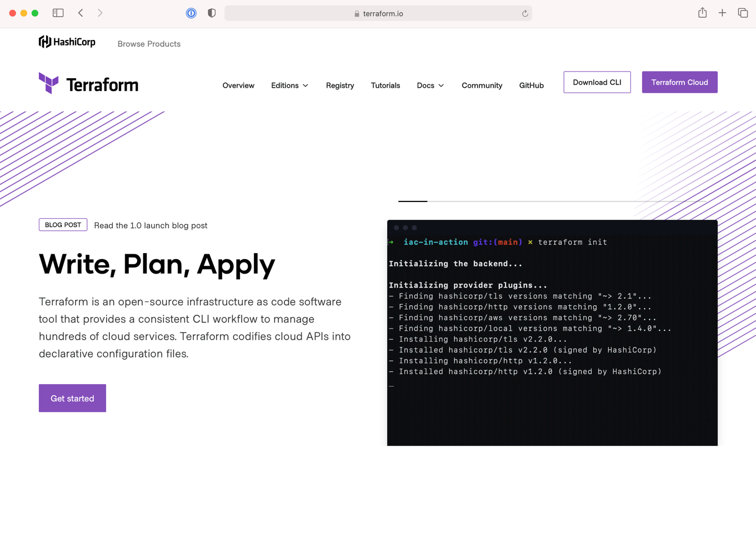
Task: Select the Terraform logo
Action: coord(88,83)
